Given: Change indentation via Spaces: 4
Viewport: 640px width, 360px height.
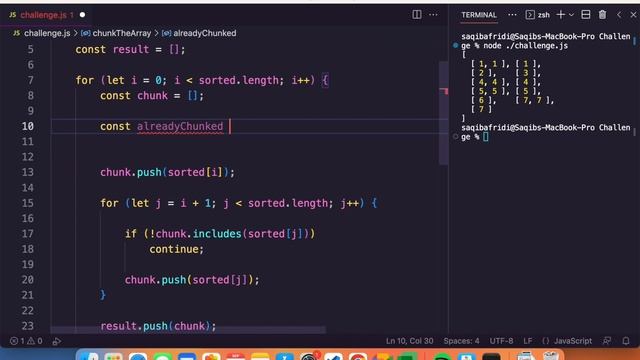Looking at the screenshot, I should tap(461, 341).
